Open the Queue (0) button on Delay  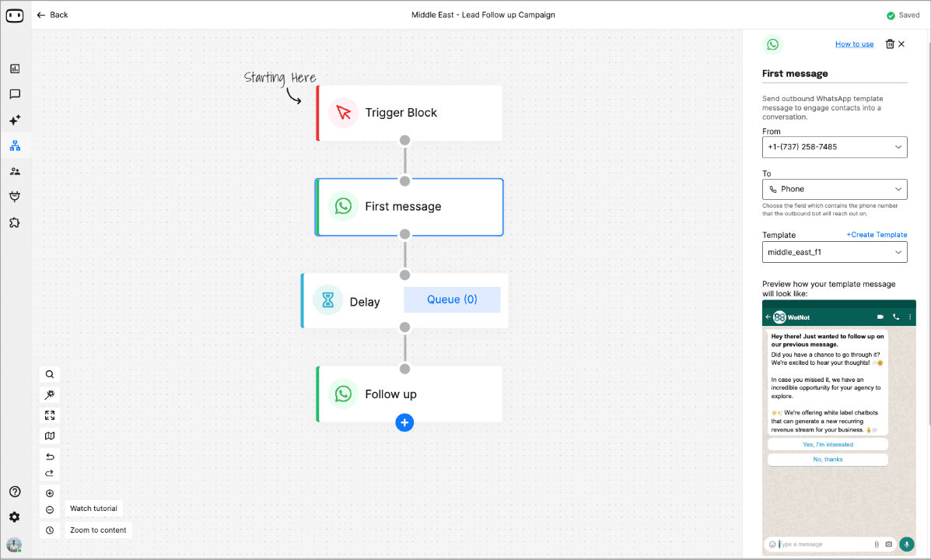pyautogui.click(x=452, y=300)
